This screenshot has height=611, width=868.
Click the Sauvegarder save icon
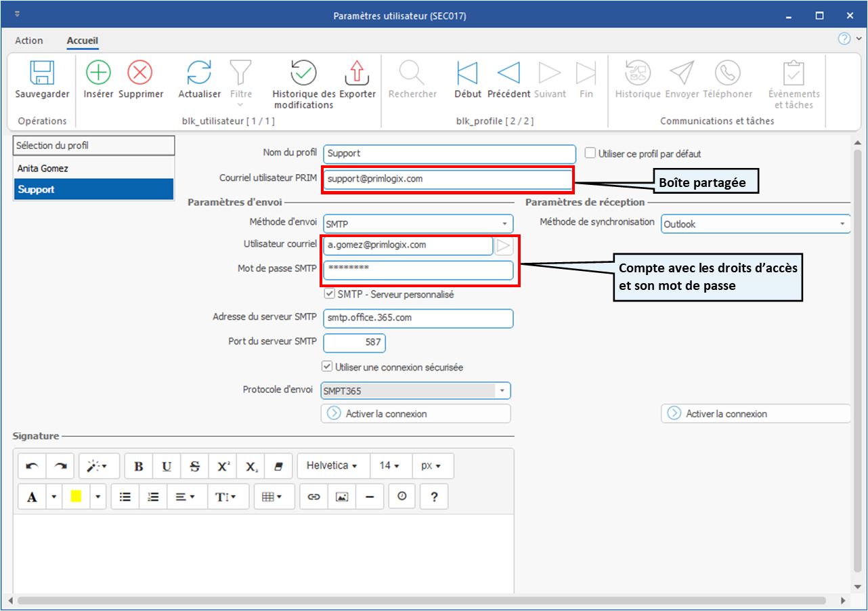42,73
